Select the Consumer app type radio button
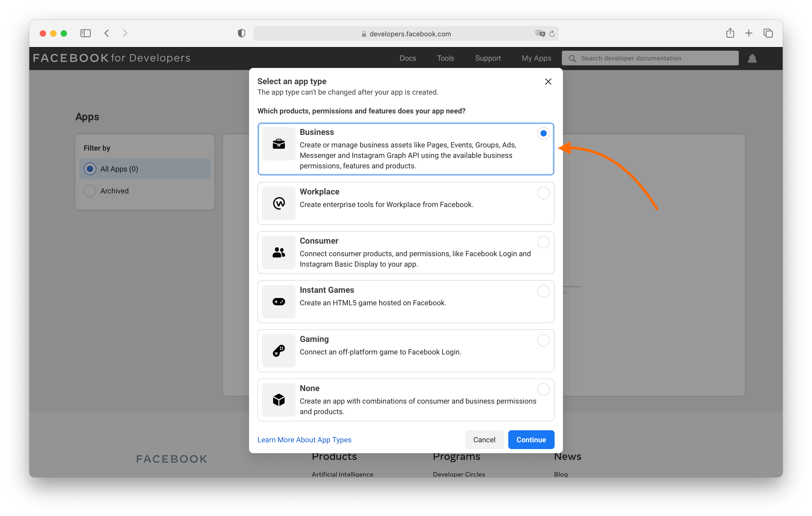Viewport: 812px width, 516px height. tap(543, 242)
